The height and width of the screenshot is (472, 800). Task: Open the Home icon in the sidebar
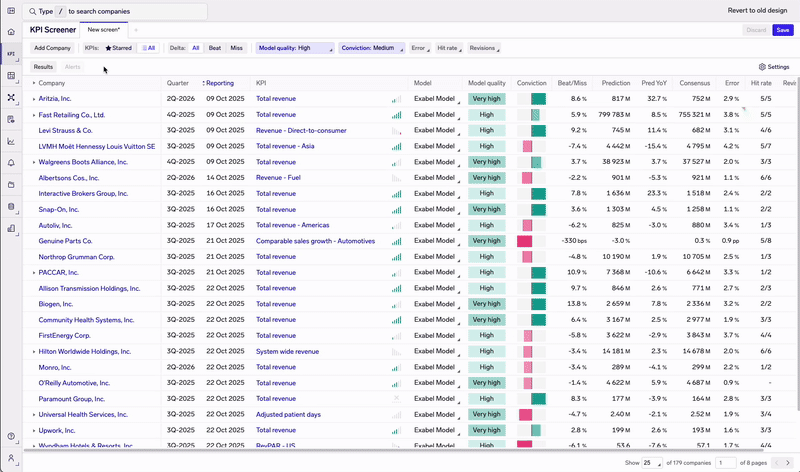(11, 32)
